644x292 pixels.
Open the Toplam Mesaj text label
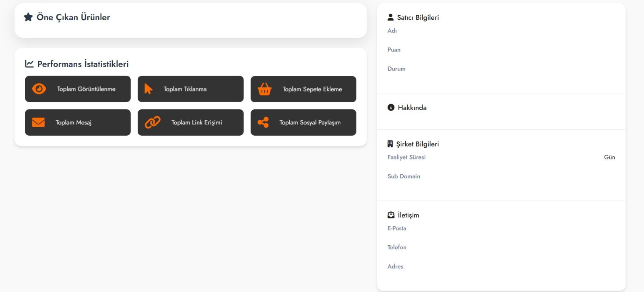click(x=73, y=122)
